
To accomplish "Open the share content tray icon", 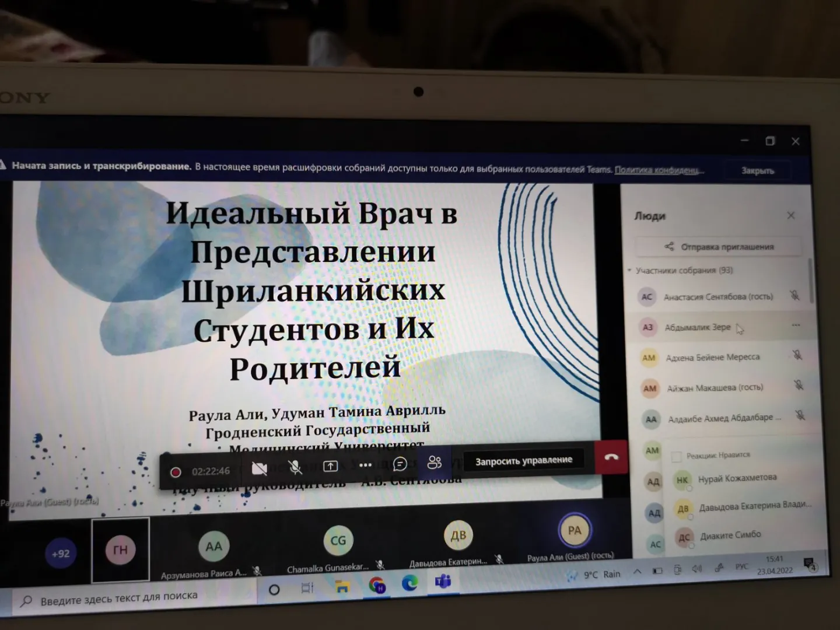I will pyautogui.click(x=331, y=466).
